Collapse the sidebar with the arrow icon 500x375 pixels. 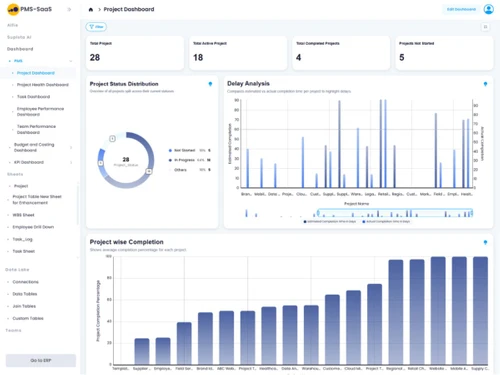pyautogui.click(x=69, y=9)
